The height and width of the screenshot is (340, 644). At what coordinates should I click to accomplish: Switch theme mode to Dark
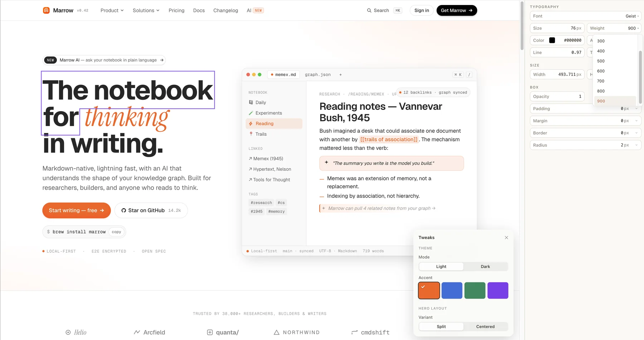[x=486, y=267]
